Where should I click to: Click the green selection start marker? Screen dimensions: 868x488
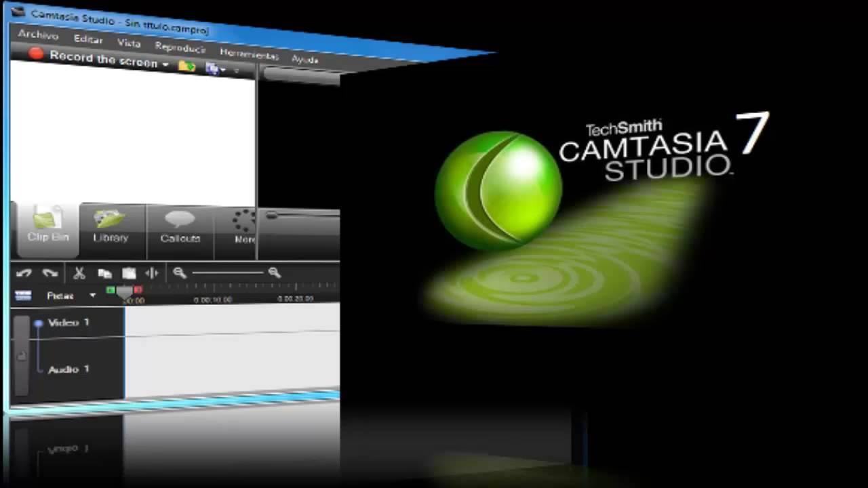pos(111,290)
